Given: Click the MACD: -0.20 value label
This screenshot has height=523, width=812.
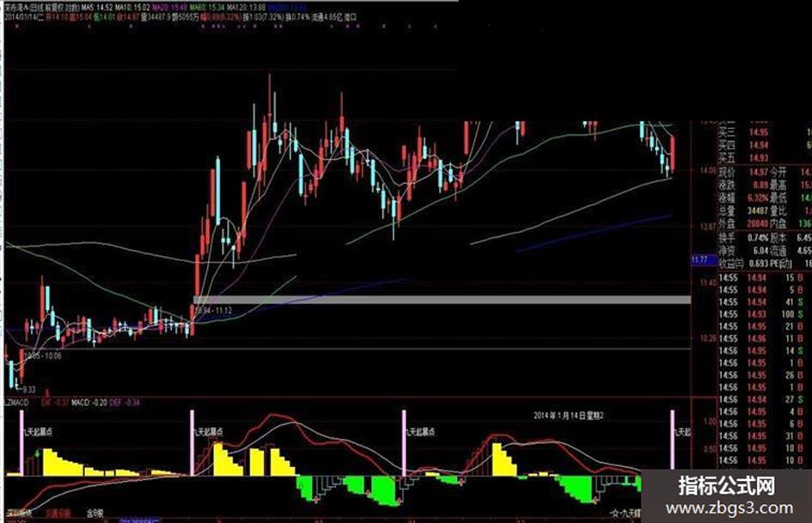Looking at the screenshot, I should point(89,403).
